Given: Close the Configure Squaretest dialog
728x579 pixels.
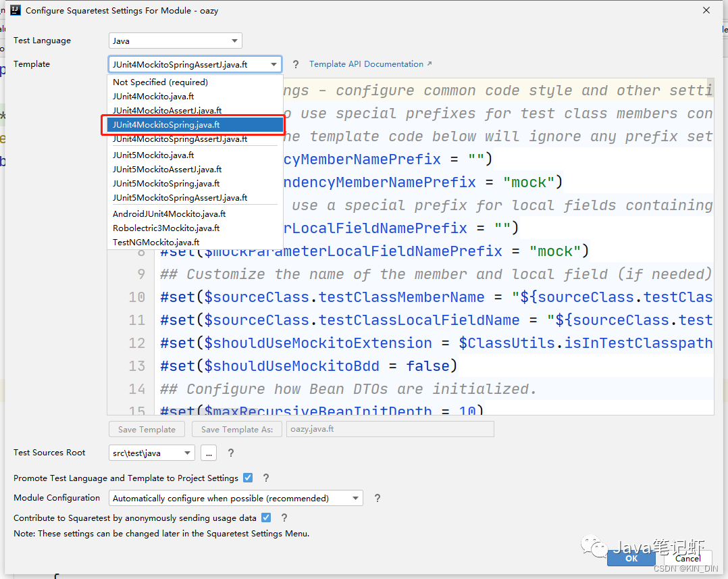Looking at the screenshot, I should (x=706, y=10).
